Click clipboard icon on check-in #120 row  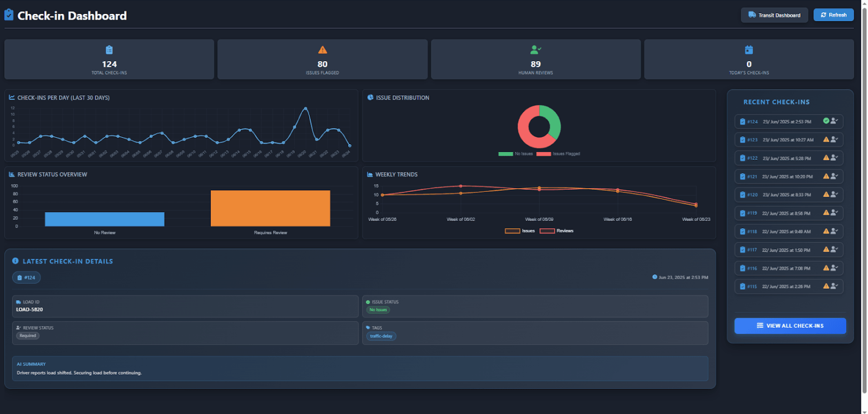742,195
